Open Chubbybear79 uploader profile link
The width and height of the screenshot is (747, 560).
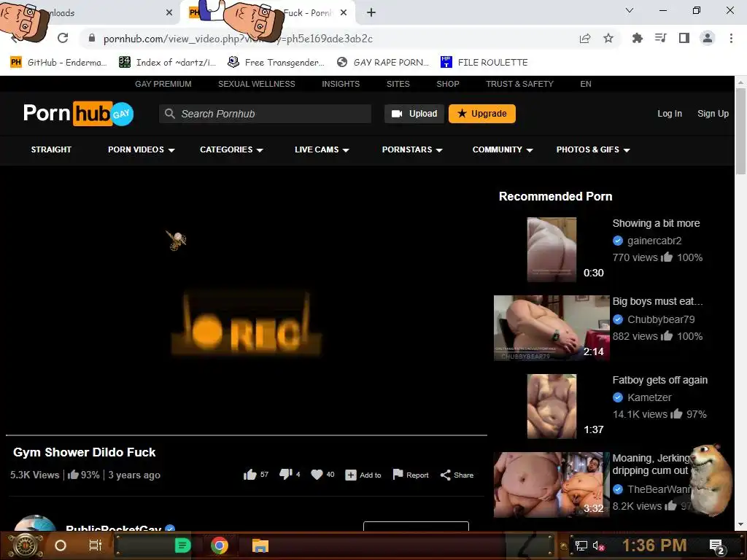click(x=661, y=319)
